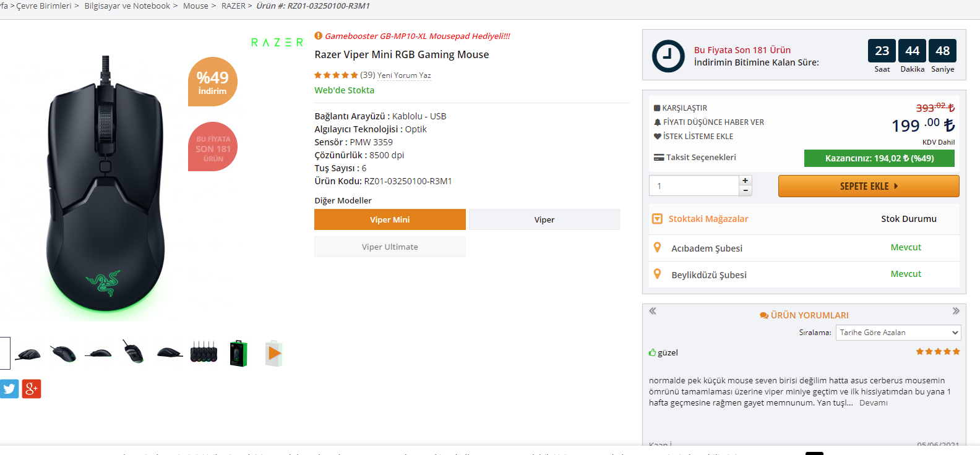Click İSTEK LİSTEME EKLE link

coord(698,137)
